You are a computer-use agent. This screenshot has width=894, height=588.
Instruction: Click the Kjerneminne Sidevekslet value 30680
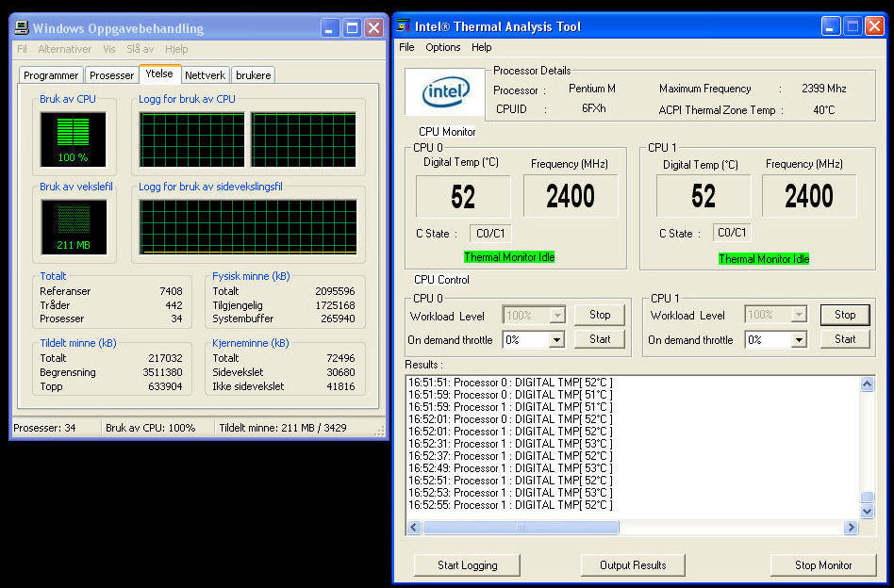click(x=341, y=372)
